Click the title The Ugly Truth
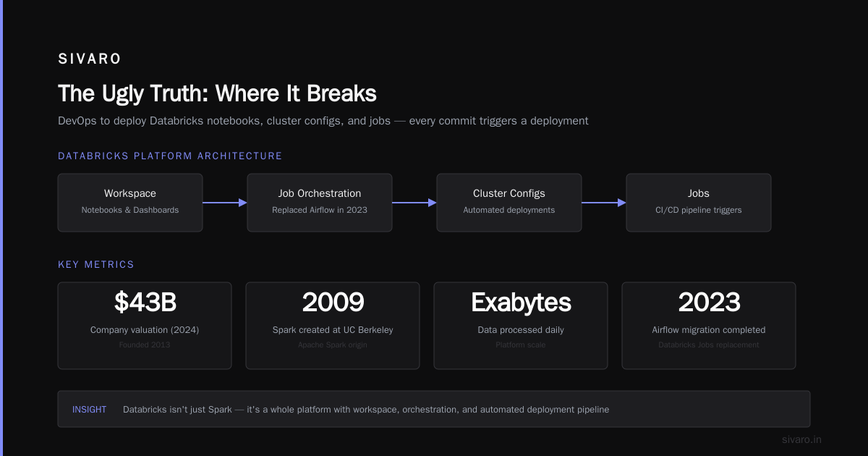The height and width of the screenshot is (456, 868). tap(217, 93)
